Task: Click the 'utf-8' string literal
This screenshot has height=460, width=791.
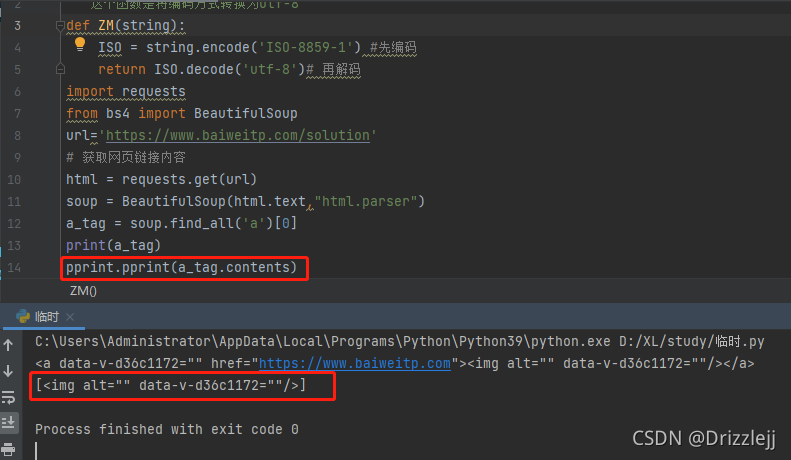Action: (x=270, y=69)
